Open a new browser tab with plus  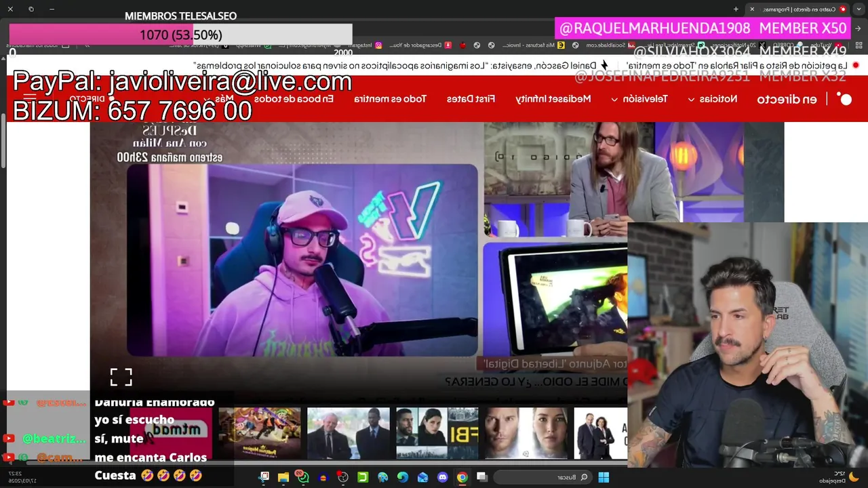tap(736, 9)
